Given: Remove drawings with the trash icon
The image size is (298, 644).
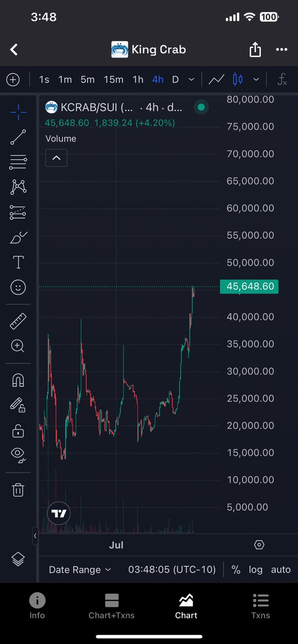Looking at the screenshot, I should click(18, 489).
